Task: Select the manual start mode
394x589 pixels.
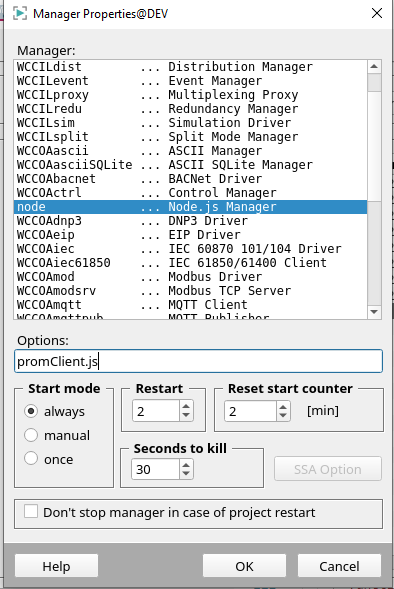Action: coord(31,435)
